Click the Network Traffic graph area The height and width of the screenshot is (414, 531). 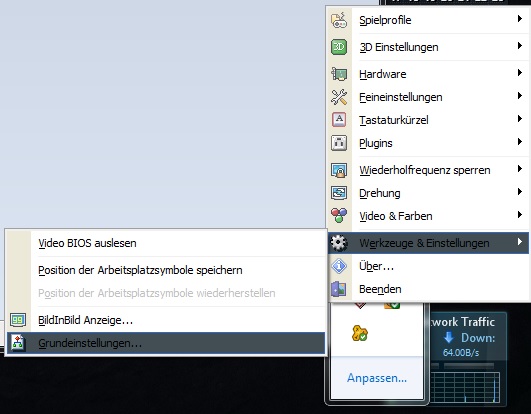[465, 388]
